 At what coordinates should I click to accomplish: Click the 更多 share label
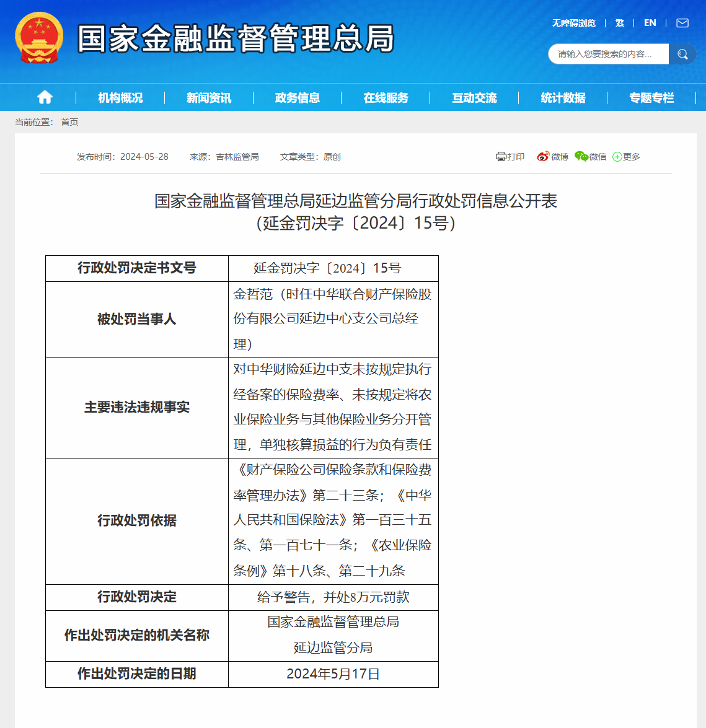(632, 157)
